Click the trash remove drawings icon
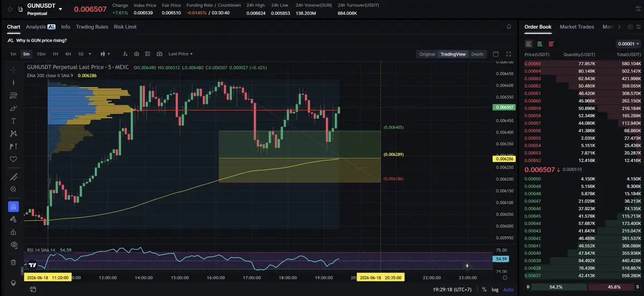This screenshot has width=644, height=296. point(13,262)
